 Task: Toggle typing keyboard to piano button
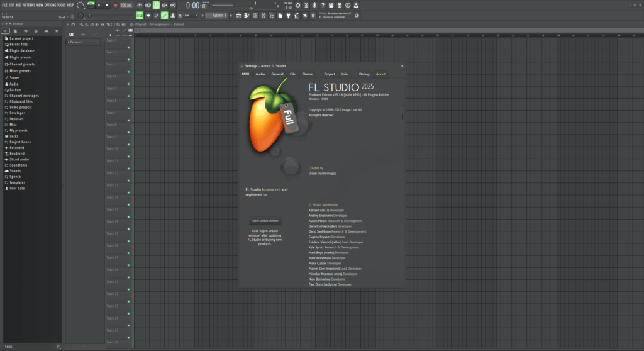[x=140, y=15]
